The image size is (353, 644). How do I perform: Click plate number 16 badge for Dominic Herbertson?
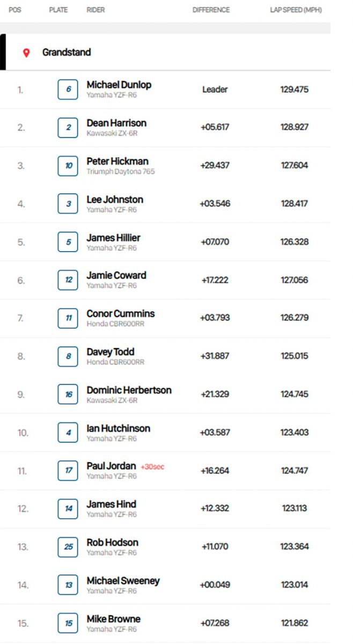click(68, 394)
